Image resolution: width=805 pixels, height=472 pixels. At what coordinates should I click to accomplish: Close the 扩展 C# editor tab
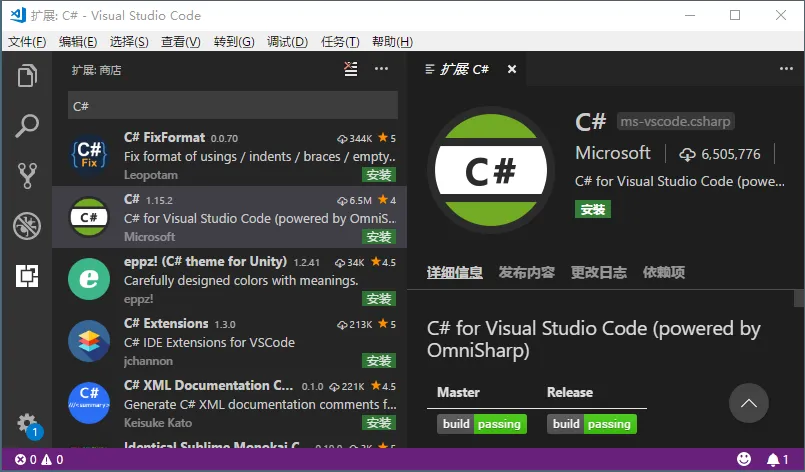[512, 69]
